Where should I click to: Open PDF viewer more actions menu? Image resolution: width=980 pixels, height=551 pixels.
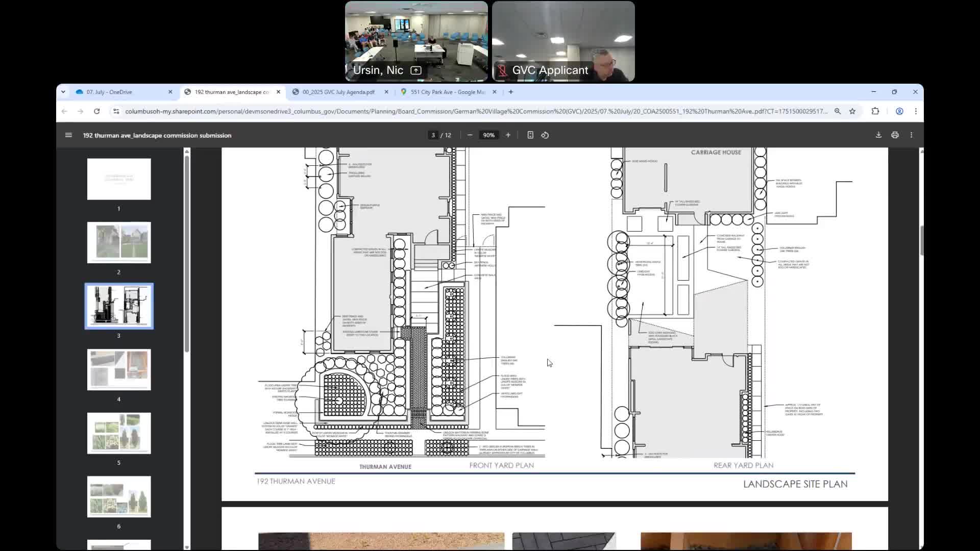911,135
